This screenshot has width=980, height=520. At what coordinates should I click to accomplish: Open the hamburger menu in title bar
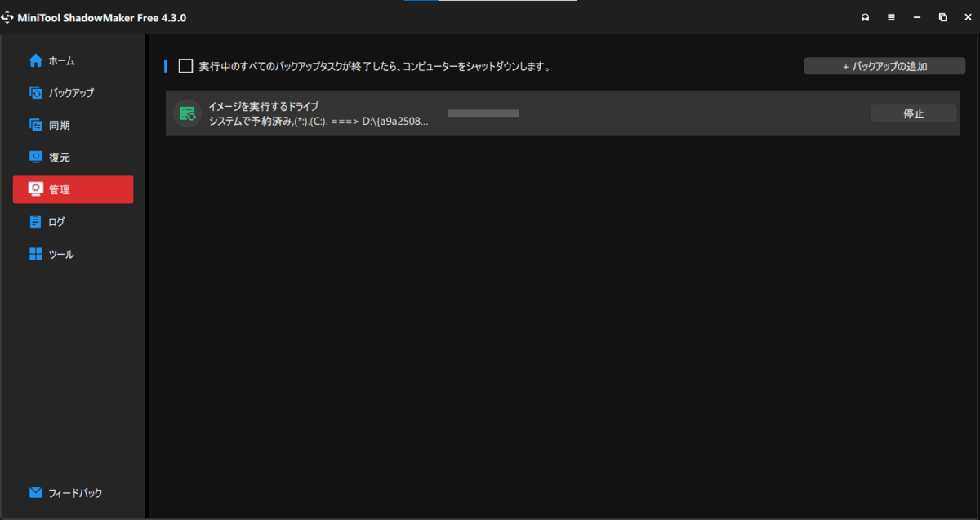click(x=891, y=17)
